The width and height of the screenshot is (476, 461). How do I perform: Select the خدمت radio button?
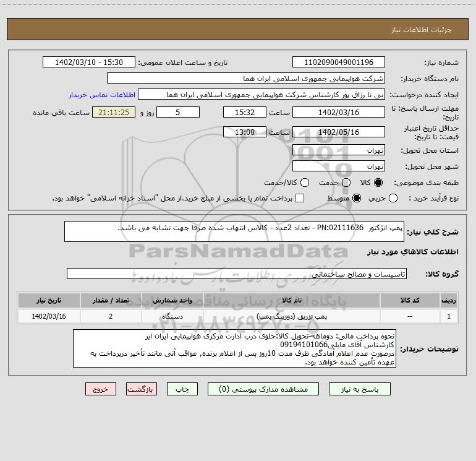click(x=346, y=183)
